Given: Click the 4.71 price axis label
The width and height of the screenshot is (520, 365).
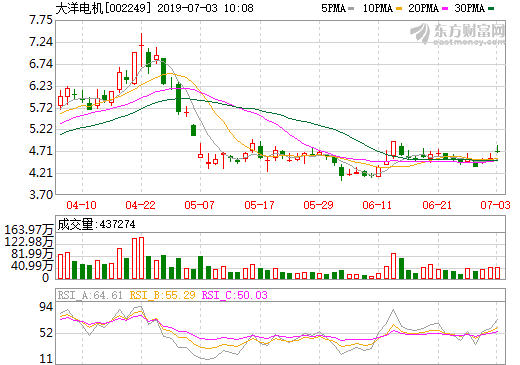Looking at the screenshot, I should 41,151.
